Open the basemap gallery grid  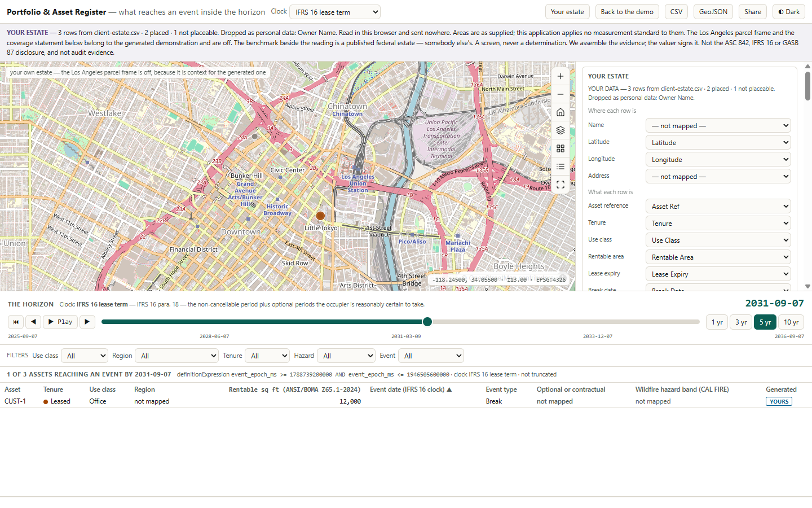click(x=560, y=148)
